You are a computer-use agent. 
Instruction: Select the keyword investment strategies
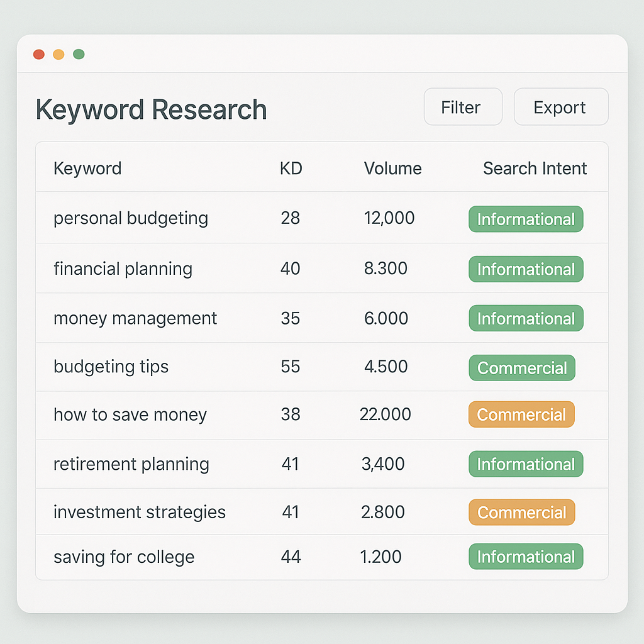pyautogui.click(x=139, y=512)
